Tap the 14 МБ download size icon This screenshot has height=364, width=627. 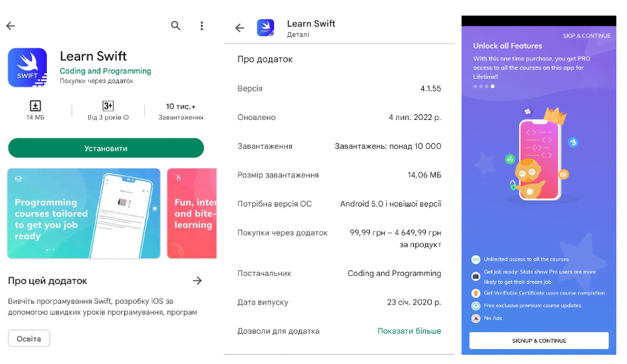36,106
